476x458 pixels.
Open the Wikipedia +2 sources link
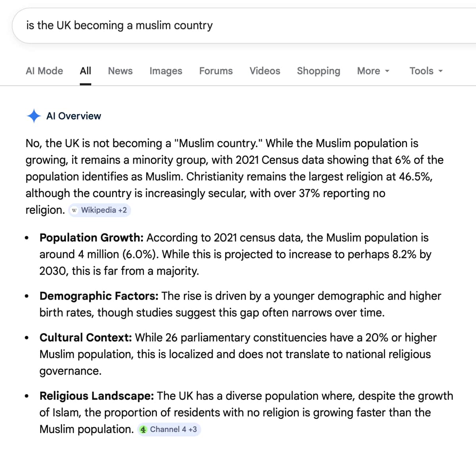tap(104, 210)
